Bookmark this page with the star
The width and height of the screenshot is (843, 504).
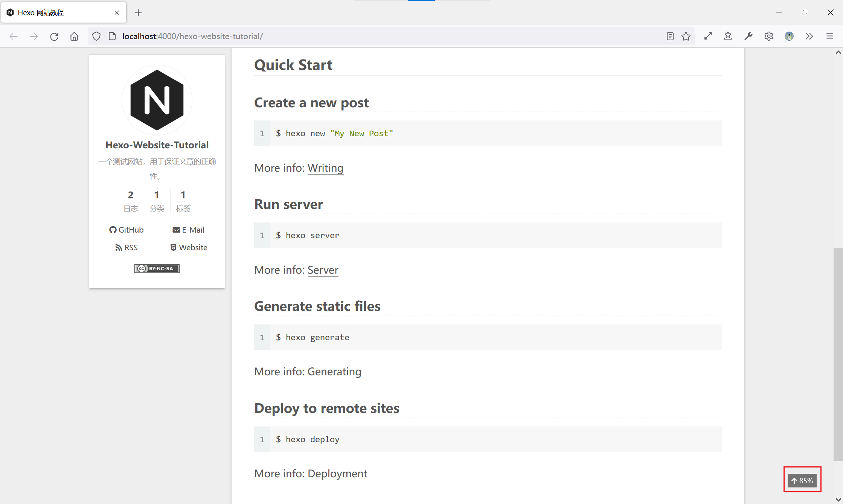[x=686, y=36]
